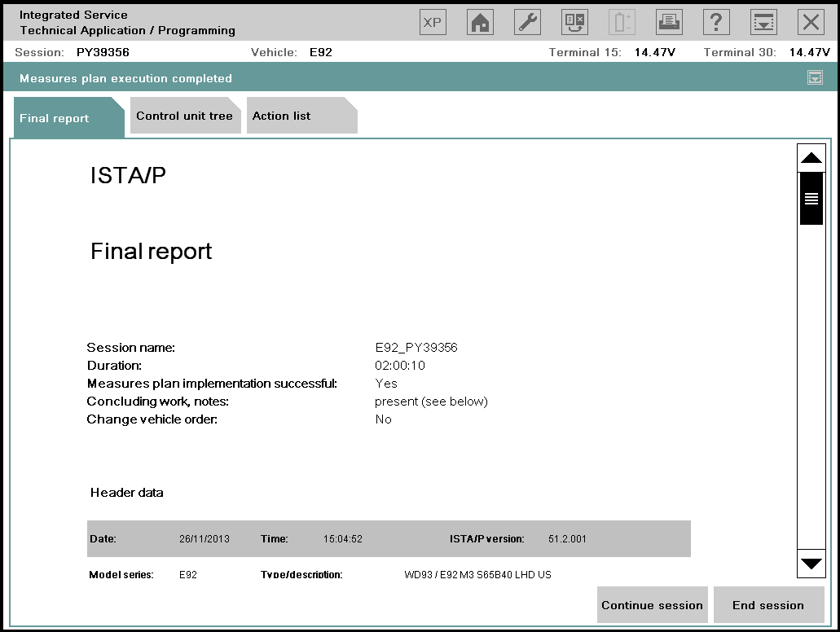
Task: Print the report using the printer icon
Action: click(669, 22)
